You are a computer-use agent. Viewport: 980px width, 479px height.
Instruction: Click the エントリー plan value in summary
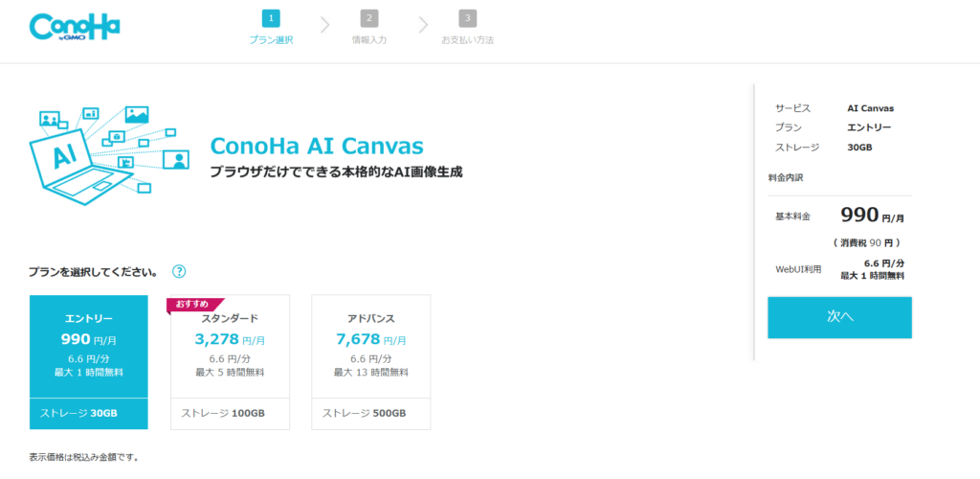(869, 127)
